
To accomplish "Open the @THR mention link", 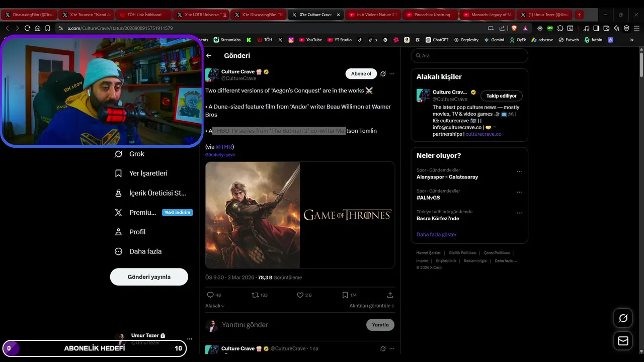I will pos(224,147).
